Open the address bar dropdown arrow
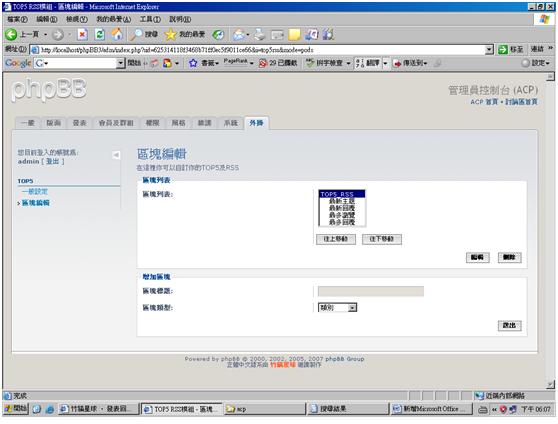The image size is (558, 424). 489,49
